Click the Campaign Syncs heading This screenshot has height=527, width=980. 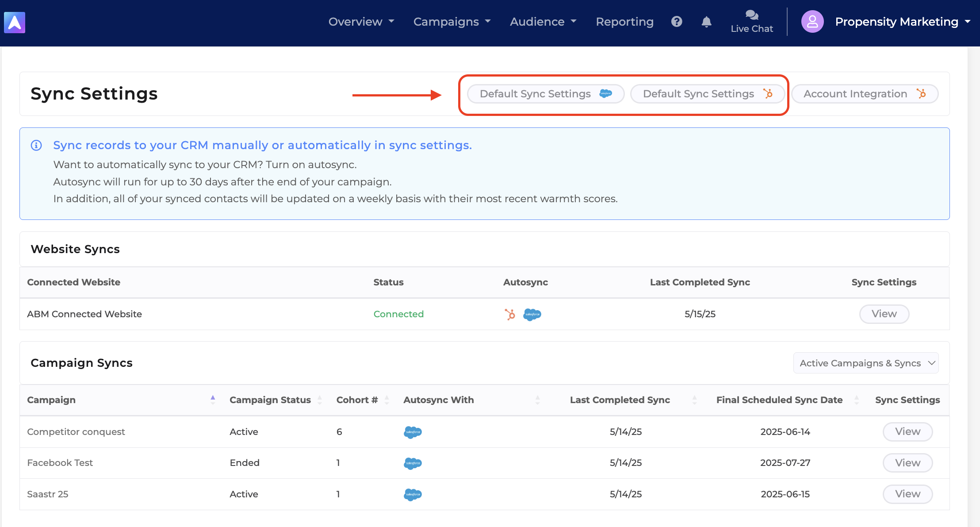tap(81, 363)
